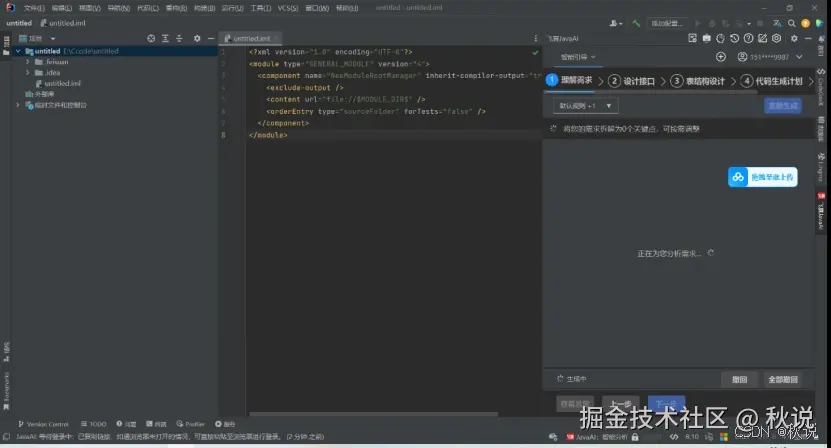Open the Profiler tool tab
831x448 pixels.
click(191, 424)
